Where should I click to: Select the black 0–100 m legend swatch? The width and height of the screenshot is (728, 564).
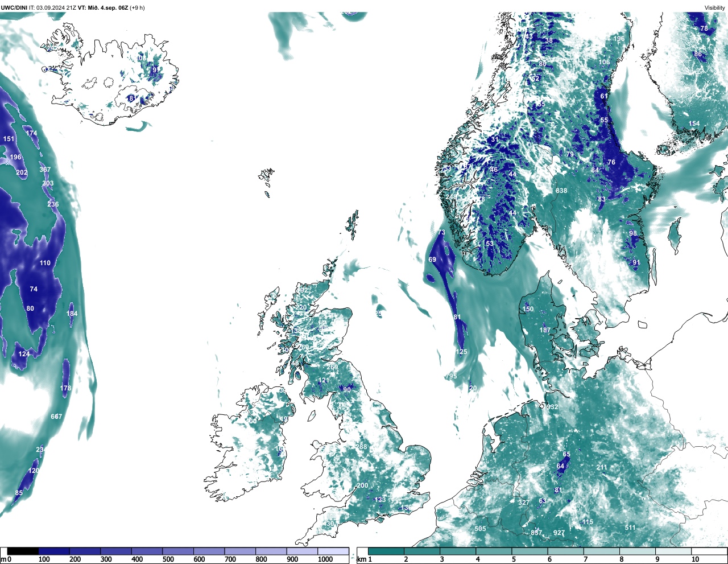[x=23, y=551]
